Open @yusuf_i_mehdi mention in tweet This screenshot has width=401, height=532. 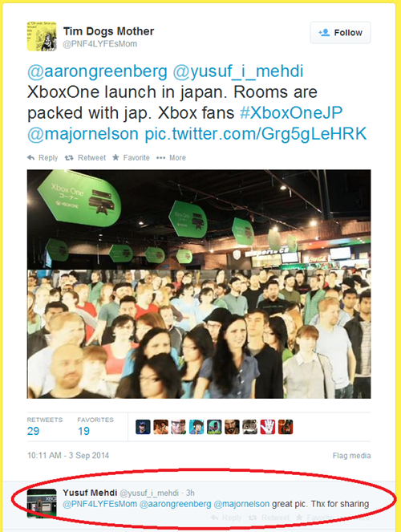[x=238, y=71]
